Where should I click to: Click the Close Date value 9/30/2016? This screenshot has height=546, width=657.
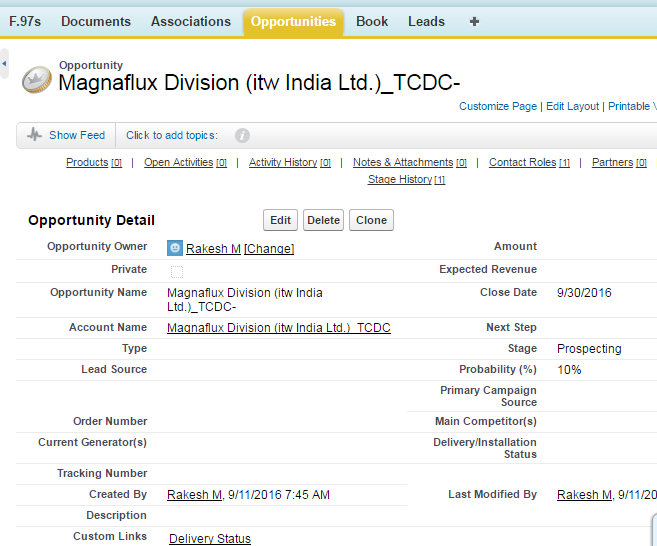584,292
